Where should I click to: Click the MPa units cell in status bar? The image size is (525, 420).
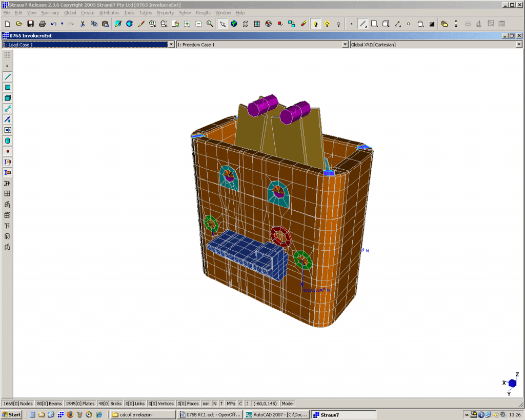pyautogui.click(x=231, y=404)
